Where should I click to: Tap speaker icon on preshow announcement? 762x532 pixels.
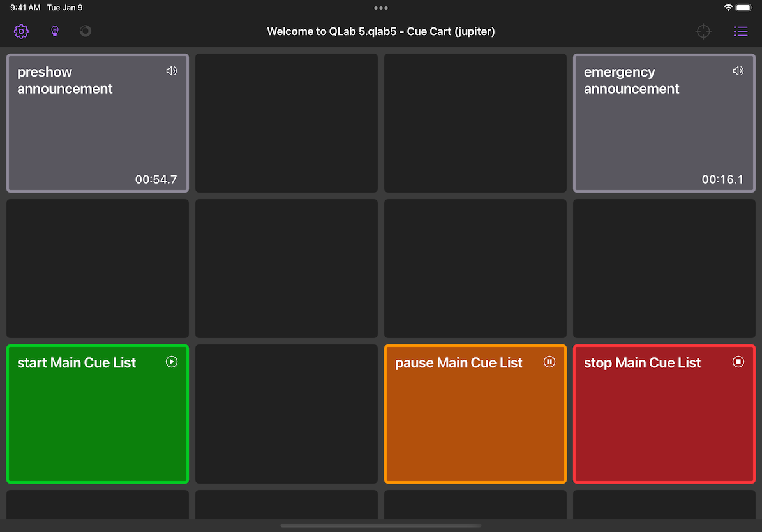click(171, 71)
